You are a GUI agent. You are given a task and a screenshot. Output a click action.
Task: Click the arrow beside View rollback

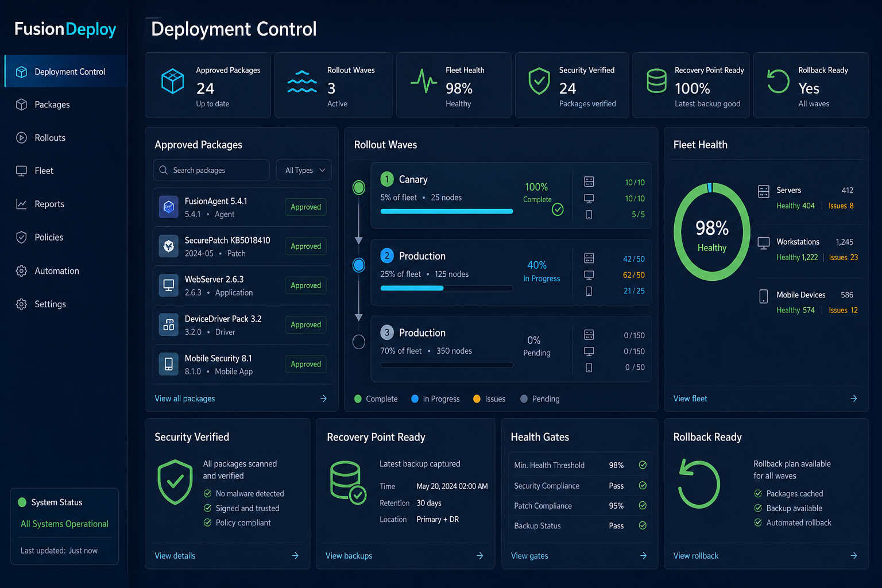click(x=854, y=556)
